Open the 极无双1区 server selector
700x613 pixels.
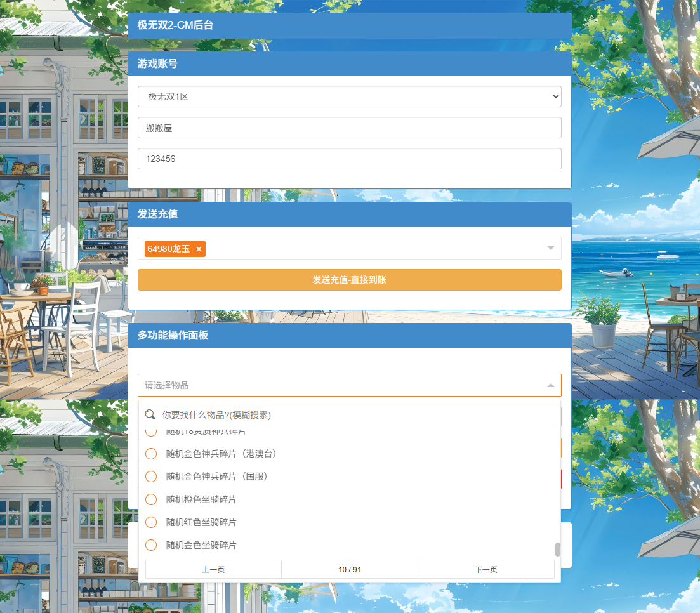point(349,96)
